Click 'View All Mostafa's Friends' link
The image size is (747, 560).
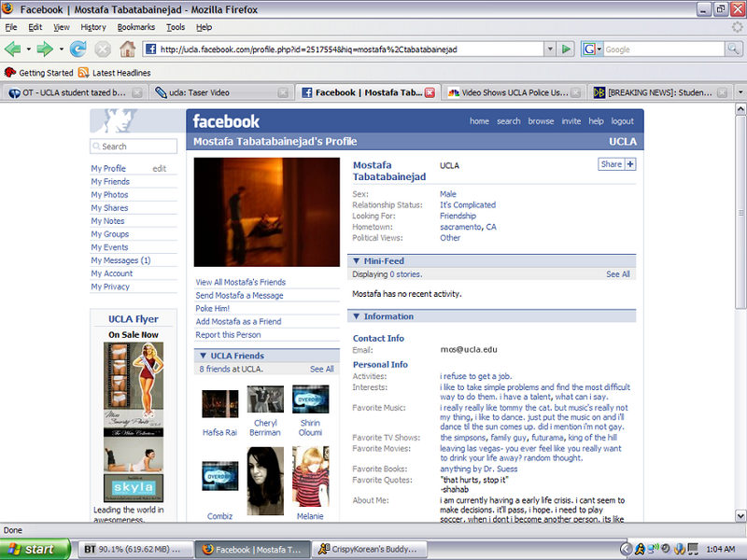(241, 282)
